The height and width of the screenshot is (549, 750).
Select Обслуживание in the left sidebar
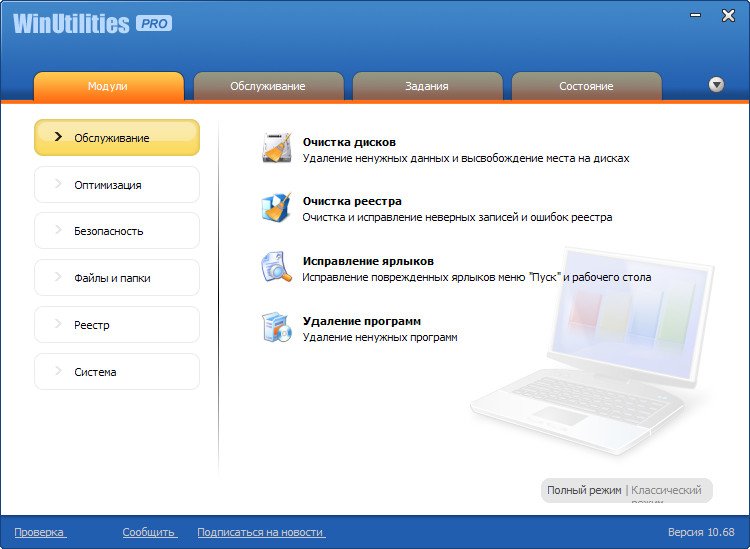pyautogui.click(x=117, y=138)
